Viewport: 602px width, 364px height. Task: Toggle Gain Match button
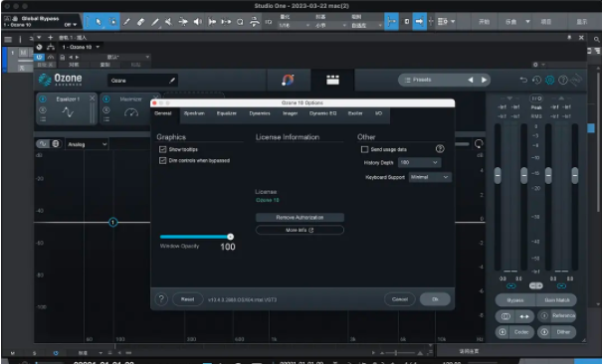coord(556,300)
